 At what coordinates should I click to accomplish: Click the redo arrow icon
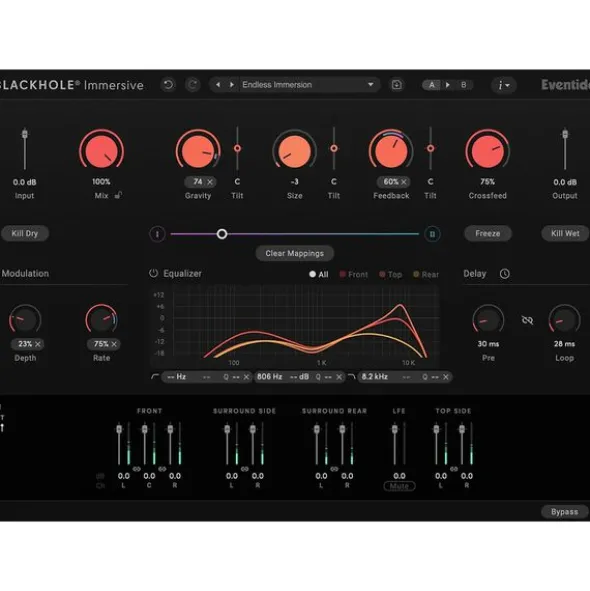tap(193, 85)
